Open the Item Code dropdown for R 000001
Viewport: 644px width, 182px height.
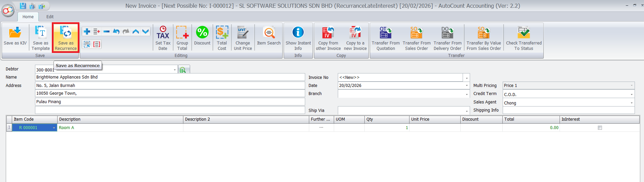click(54, 128)
